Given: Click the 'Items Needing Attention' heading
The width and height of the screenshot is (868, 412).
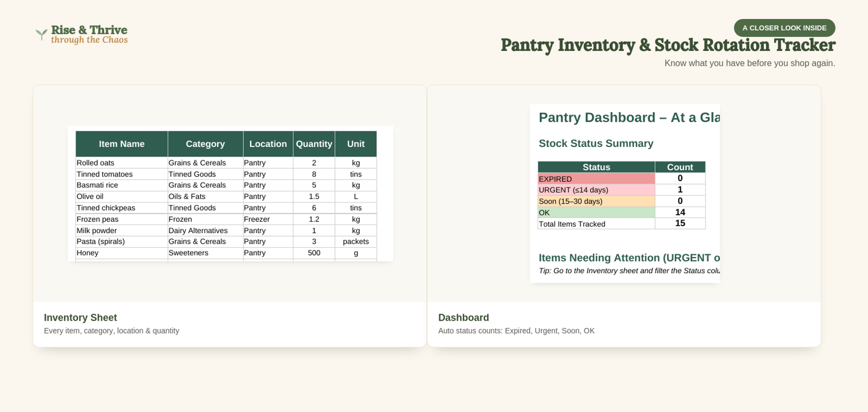Looking at the screenshot, I should (x=629, y=258).
